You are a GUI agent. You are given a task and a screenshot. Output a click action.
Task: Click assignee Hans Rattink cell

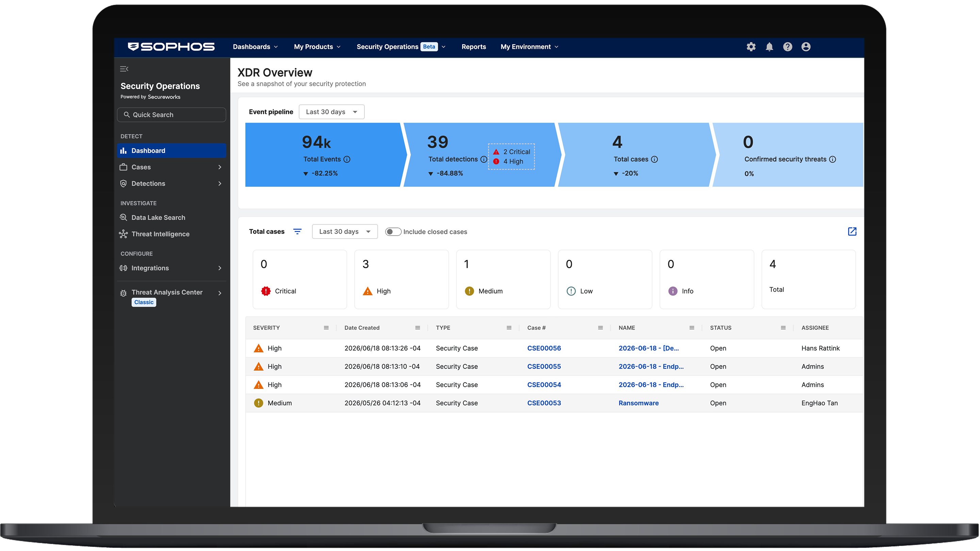pos(821,348)
